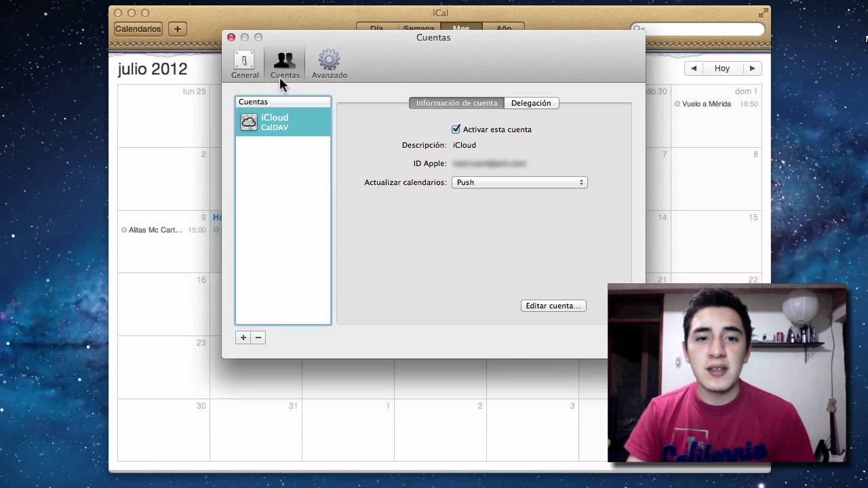Click the Descripción value iCloud
The image size is (868, 488).
[465, 145]
